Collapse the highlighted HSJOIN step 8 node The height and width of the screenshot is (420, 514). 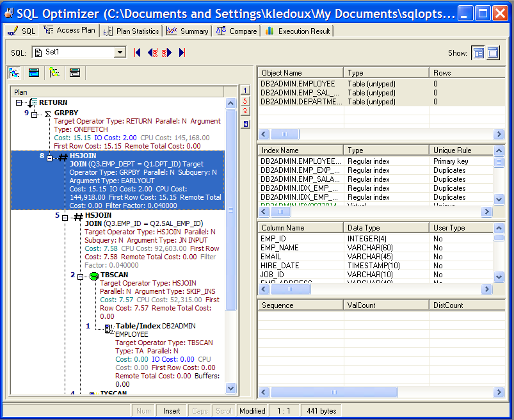(50, 158)
